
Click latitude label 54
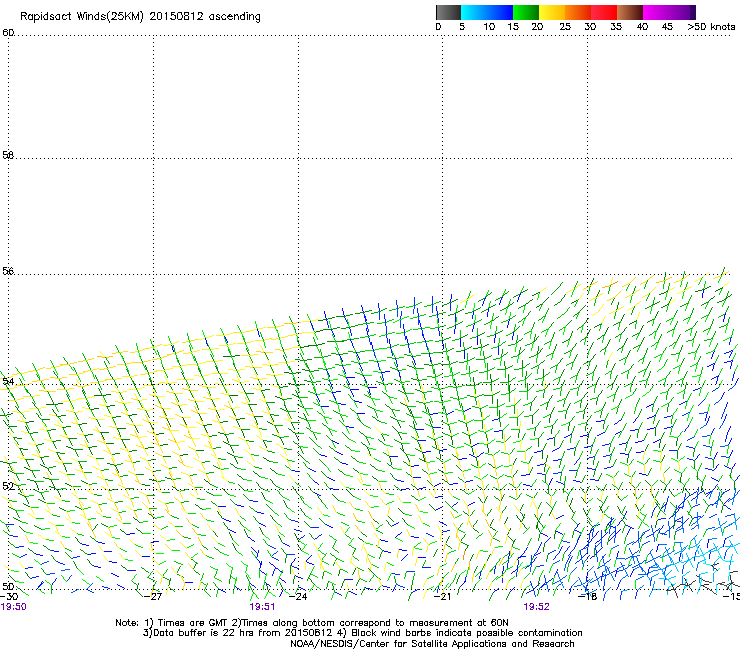pyautogui.click(x=8, y=381)
